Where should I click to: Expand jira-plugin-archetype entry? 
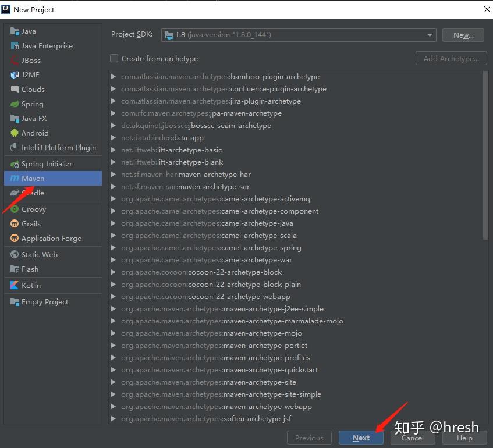click(114, 101)
